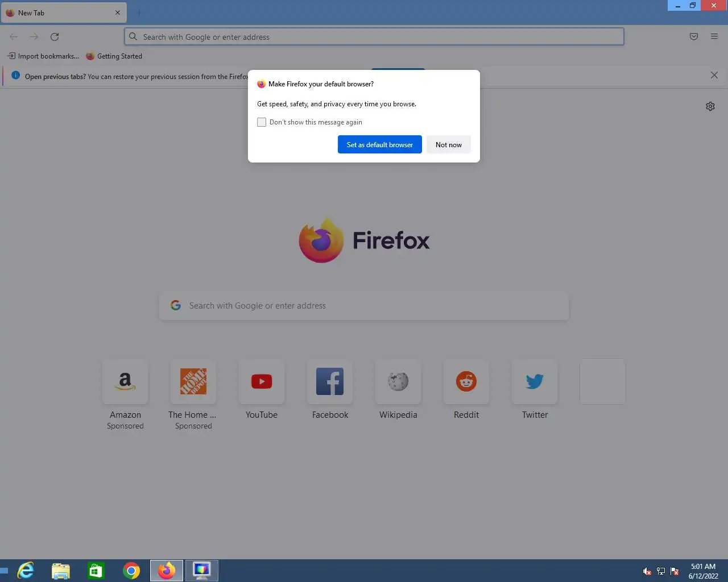Screen dimensions: 728x582
Task: Open the Store app in taskbar
Action: tap(96, 570)
